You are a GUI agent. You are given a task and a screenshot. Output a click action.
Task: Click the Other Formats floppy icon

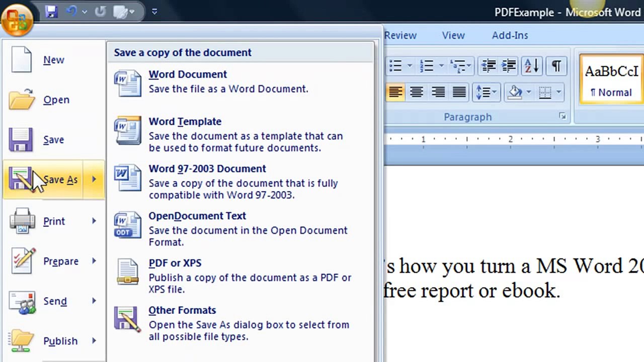point(128,319)
